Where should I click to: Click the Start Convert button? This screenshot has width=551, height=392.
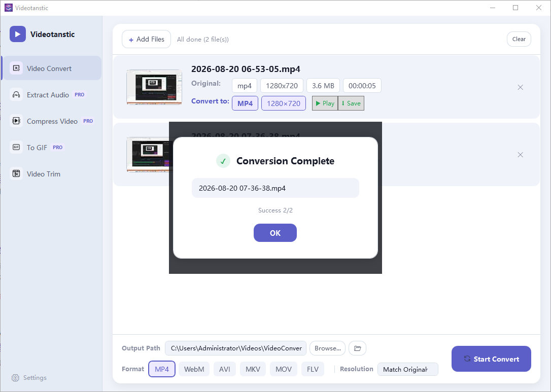click(491, 359)
